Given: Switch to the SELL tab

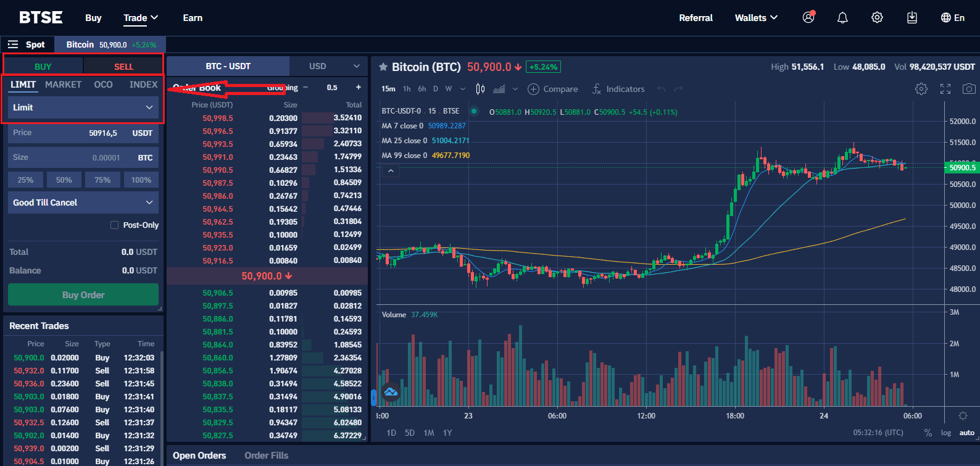Looking at the screenshot, I should pyautogui.click(x=123, y=67).
